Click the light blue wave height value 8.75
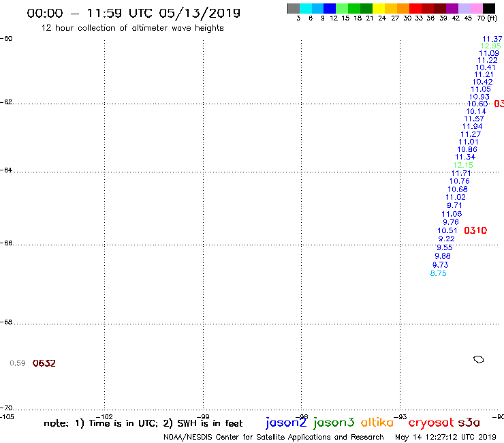 point(439,273)
